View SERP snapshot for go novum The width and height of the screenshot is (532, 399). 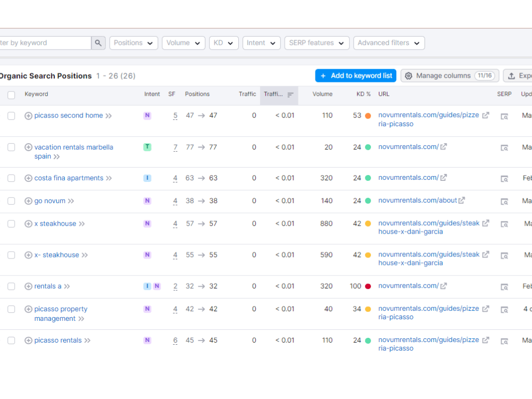(504, 202)
